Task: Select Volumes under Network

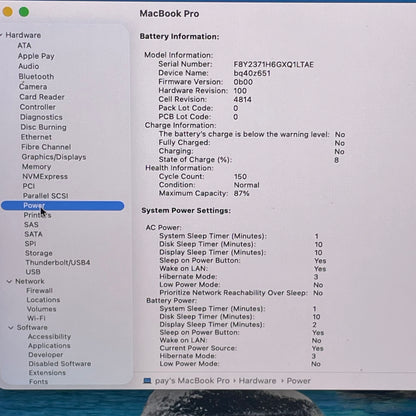Action: point(41,309)
